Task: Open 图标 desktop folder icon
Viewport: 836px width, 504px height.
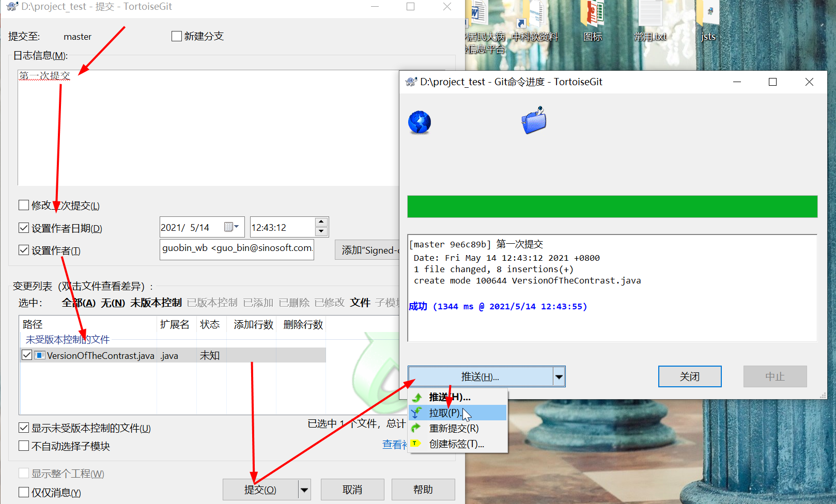Action: click(593, 14)
